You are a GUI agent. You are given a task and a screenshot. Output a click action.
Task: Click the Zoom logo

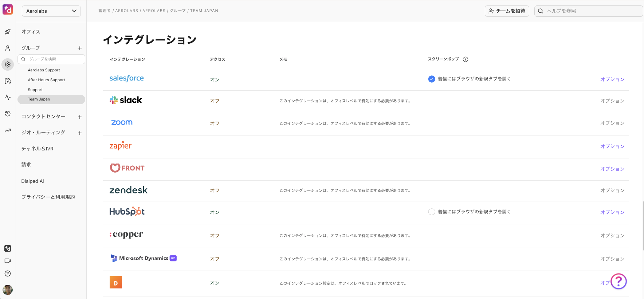tap(122, 123)
